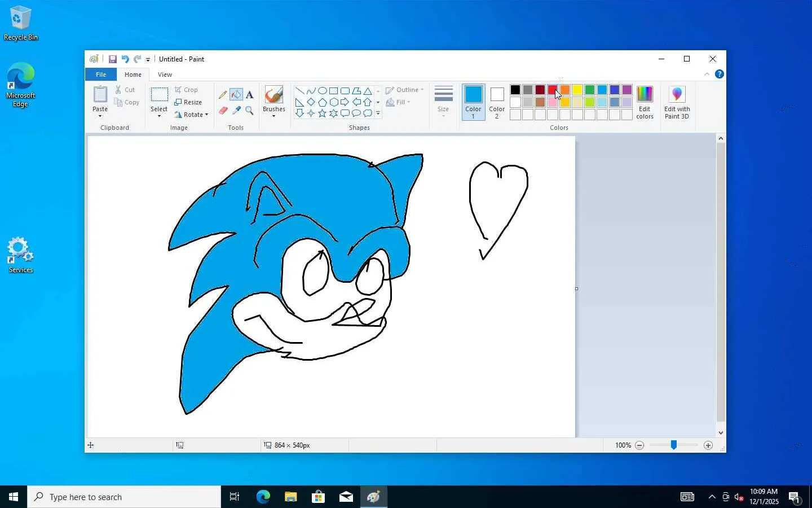812x508 pixels.
Task: Choose the Left arrow shape
Action: click(356, 102)
